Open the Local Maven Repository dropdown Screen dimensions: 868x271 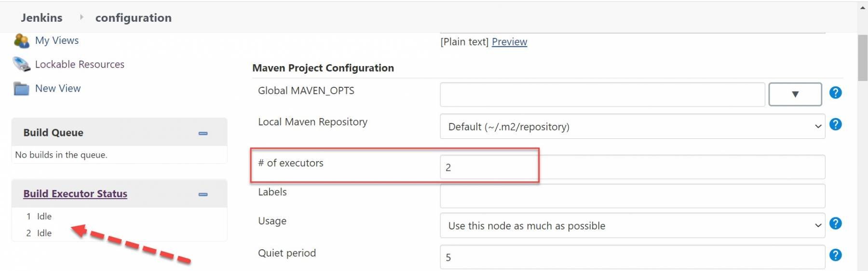tap(632, 126)
